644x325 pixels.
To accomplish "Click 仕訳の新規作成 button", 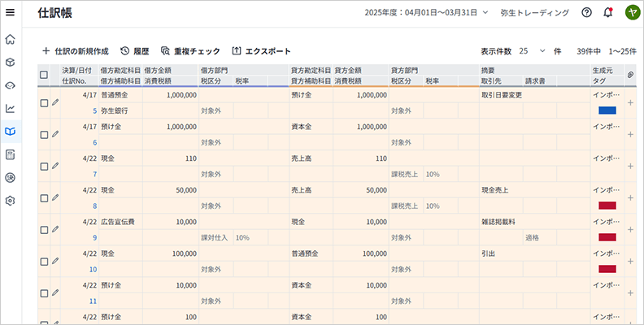I will pyautogui.click(x=75, y=50).
